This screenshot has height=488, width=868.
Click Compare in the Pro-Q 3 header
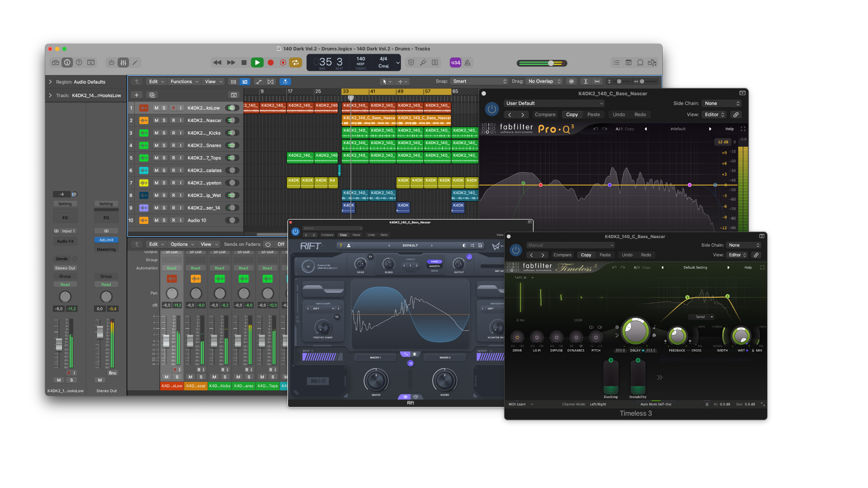545,115
